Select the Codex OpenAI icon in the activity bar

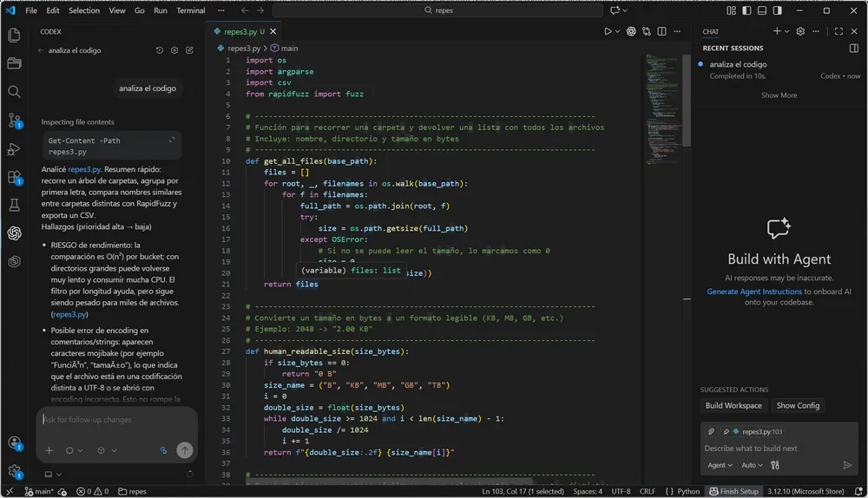pos(15,233)
